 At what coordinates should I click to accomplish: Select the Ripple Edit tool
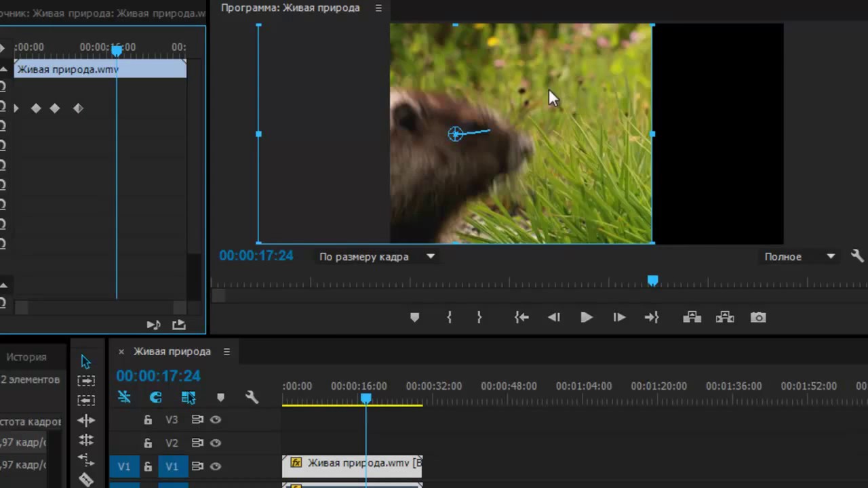(86, 420)
